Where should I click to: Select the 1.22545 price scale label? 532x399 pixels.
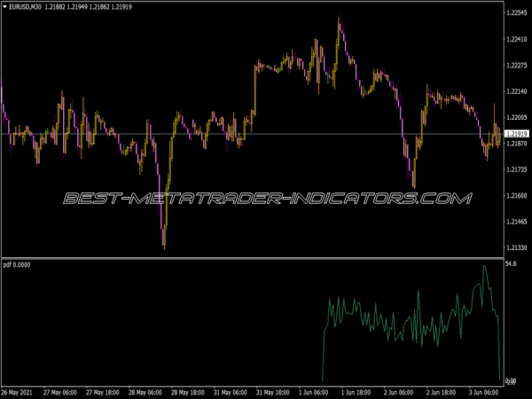coord(516,12)
